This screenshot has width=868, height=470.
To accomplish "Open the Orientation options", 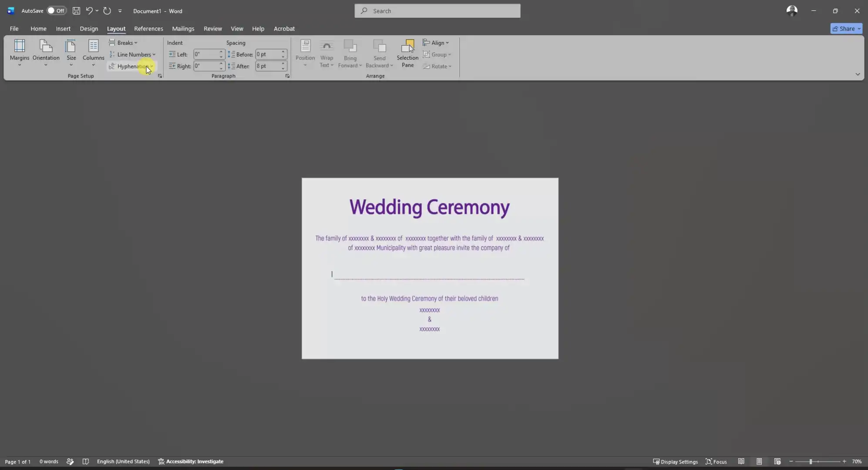I will pos(46,53).
